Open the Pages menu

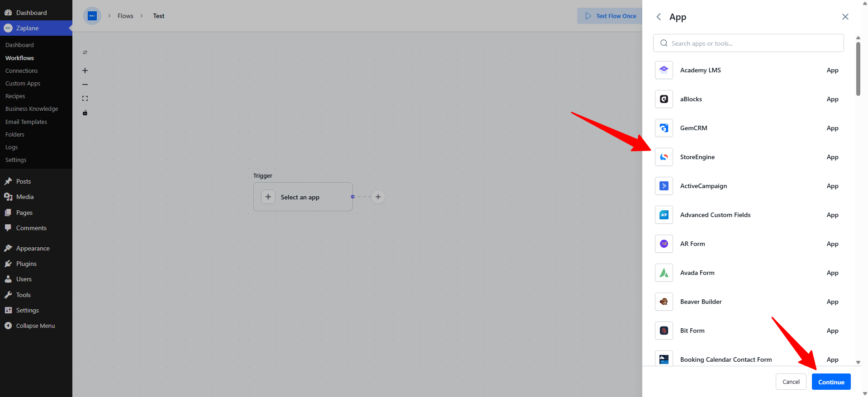pos(36,213)
